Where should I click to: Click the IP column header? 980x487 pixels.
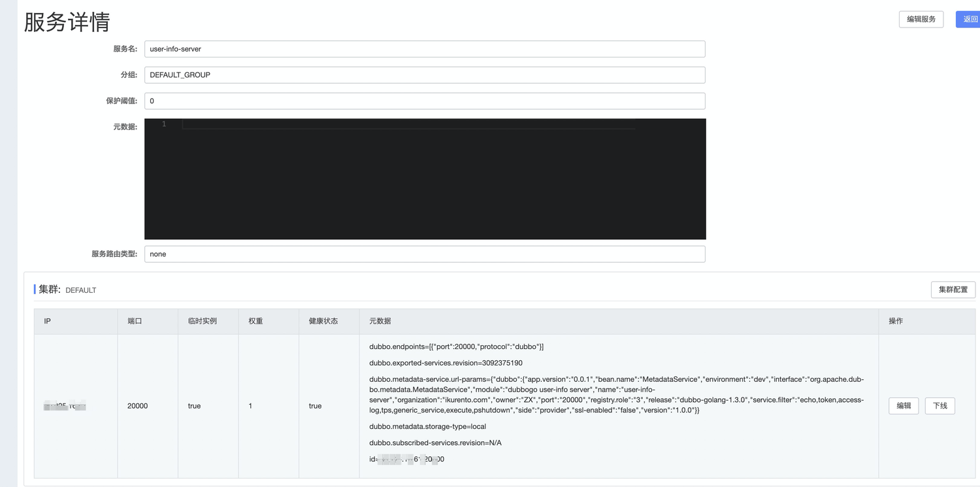click(48, 322)
